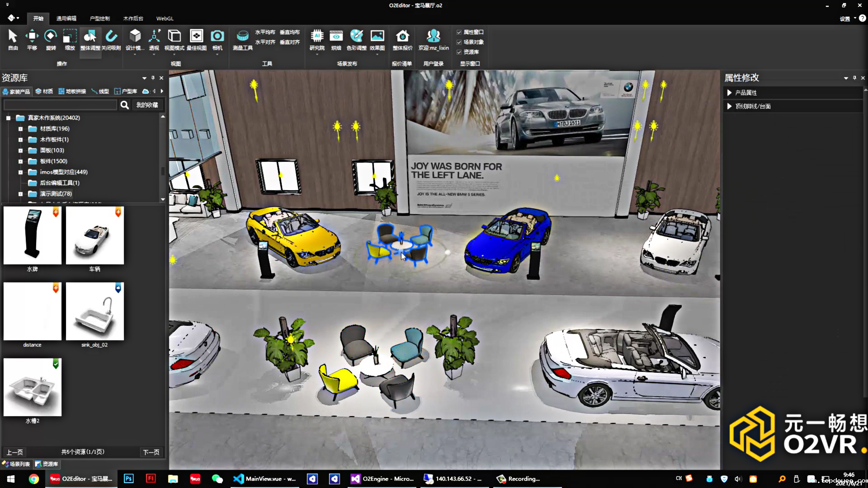Switch to the 户型绘制 ribbon tab

tap(99, 19)
